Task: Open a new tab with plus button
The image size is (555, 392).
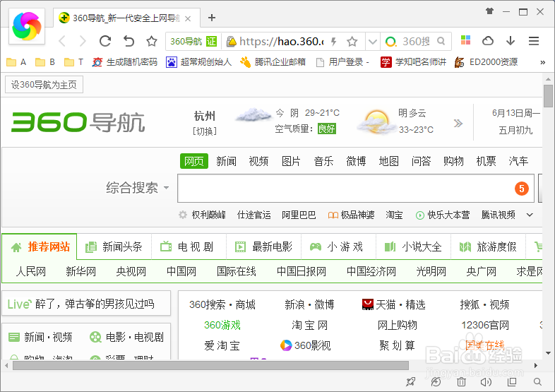Action: (x=212, y=18)
